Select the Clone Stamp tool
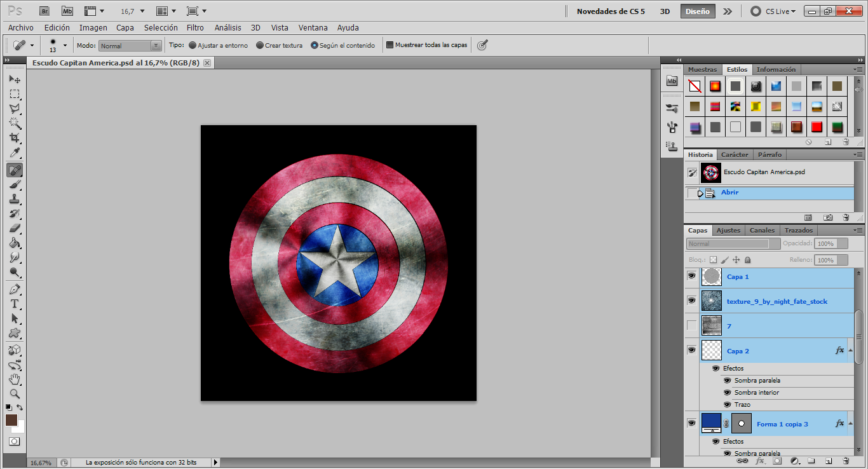This screenshot has width=868, height=469. click(15, 199)
